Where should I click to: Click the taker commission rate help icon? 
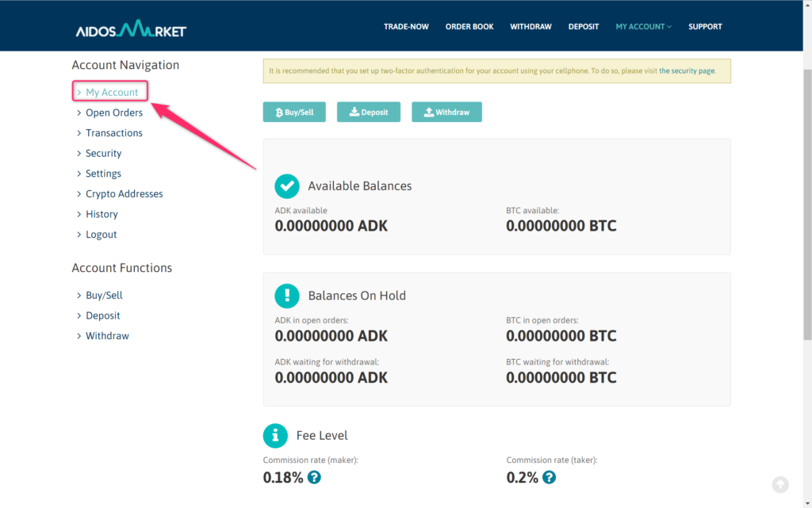[549, 477]
